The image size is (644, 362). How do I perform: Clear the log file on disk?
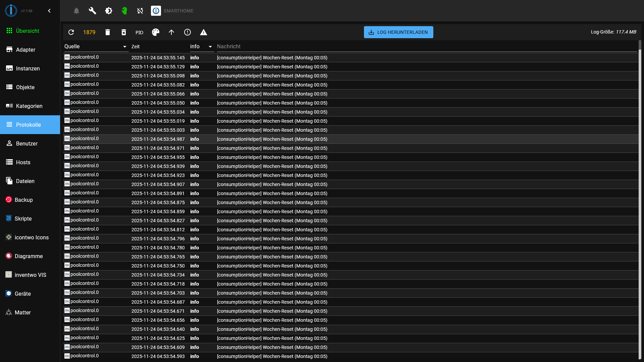tap(123, 32)
